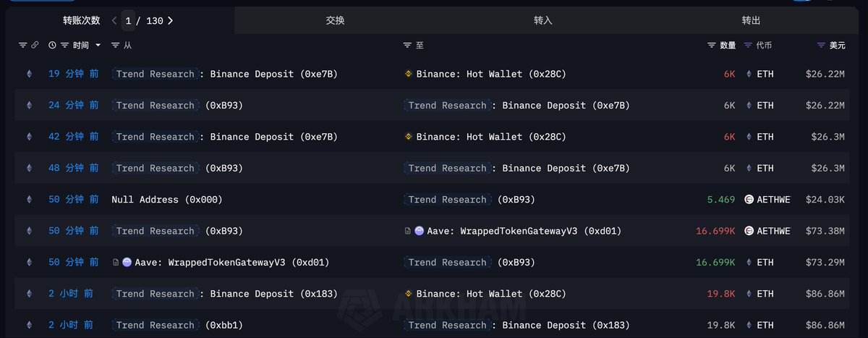Open the 转出 tab
The width and height of the screenshot is (868, 338).
[x=751, y=21]
